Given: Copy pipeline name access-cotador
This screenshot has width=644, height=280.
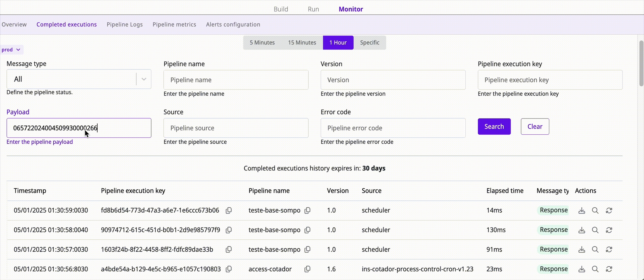Looking at the screenshot, I should pos(307,269).
